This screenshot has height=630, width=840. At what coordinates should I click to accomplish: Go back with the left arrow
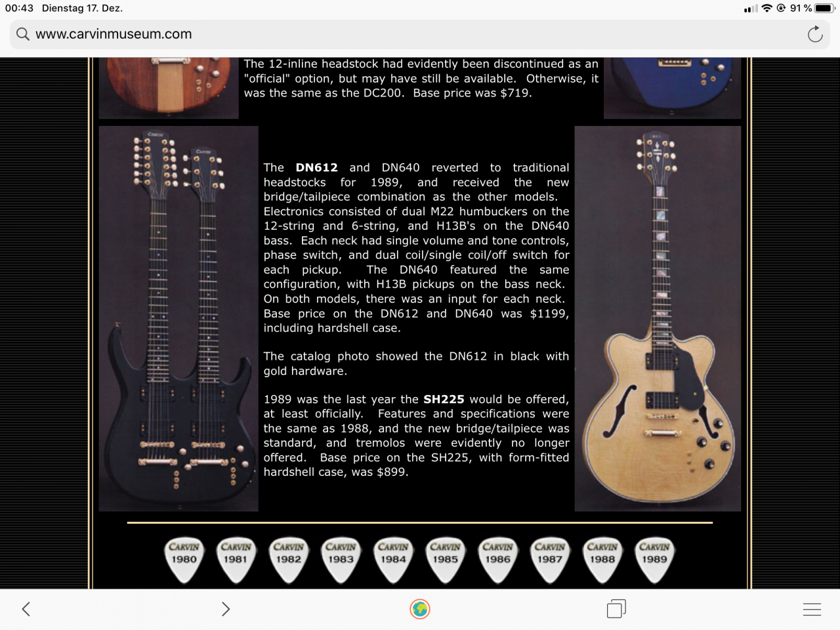[26, 609]
